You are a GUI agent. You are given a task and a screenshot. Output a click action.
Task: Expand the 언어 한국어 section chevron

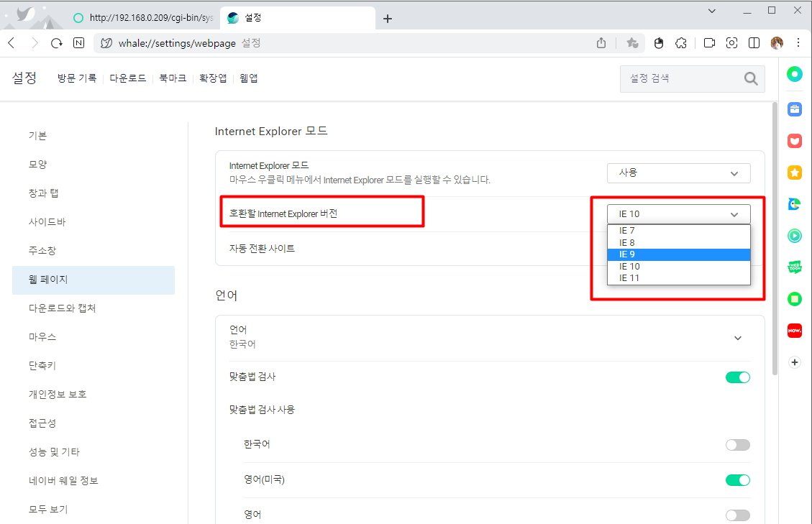click(737, 338)
